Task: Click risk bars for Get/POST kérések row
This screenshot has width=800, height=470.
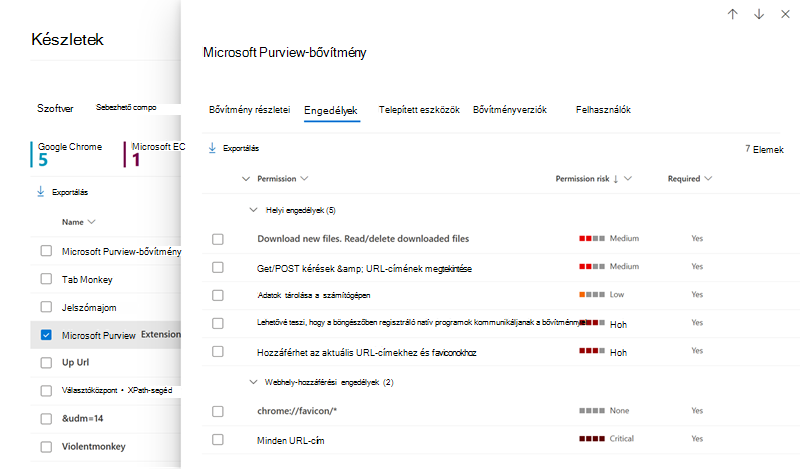Action: 592,266
